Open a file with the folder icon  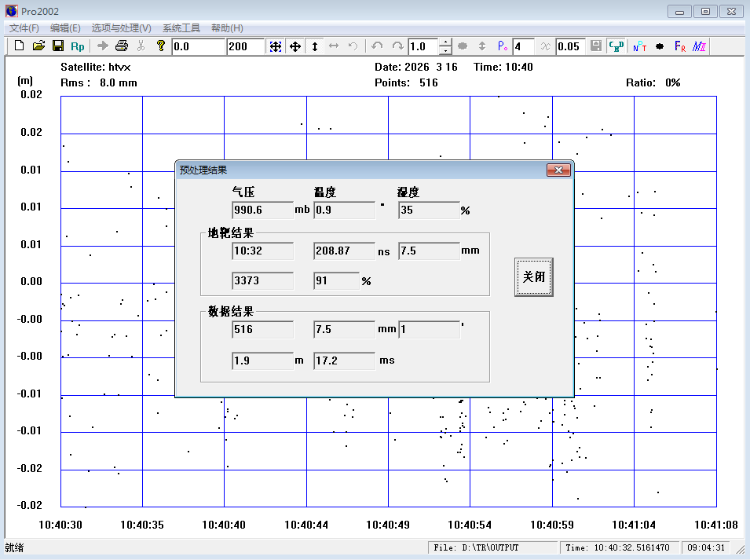pyautogui.click(x=38, y=46)
